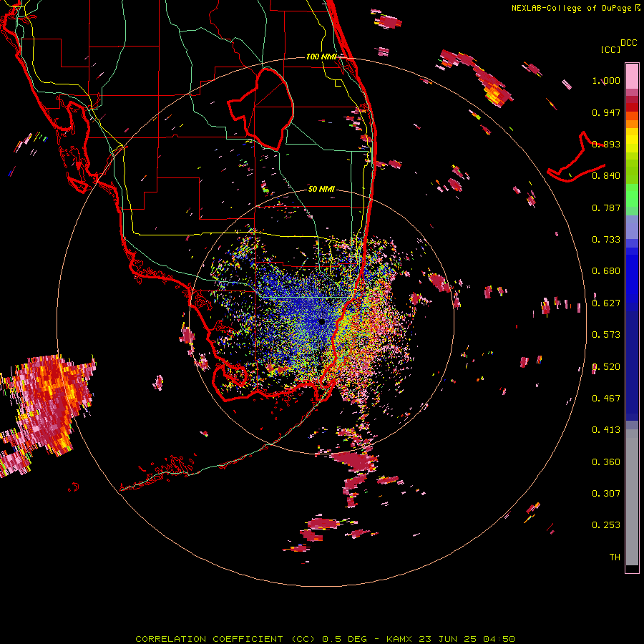
Task: Click the 0.573 scale value
Action: click(606, 335)
